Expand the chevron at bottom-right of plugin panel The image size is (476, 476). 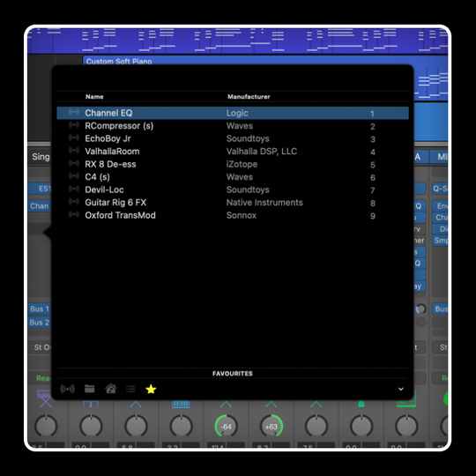coord(401,389)
